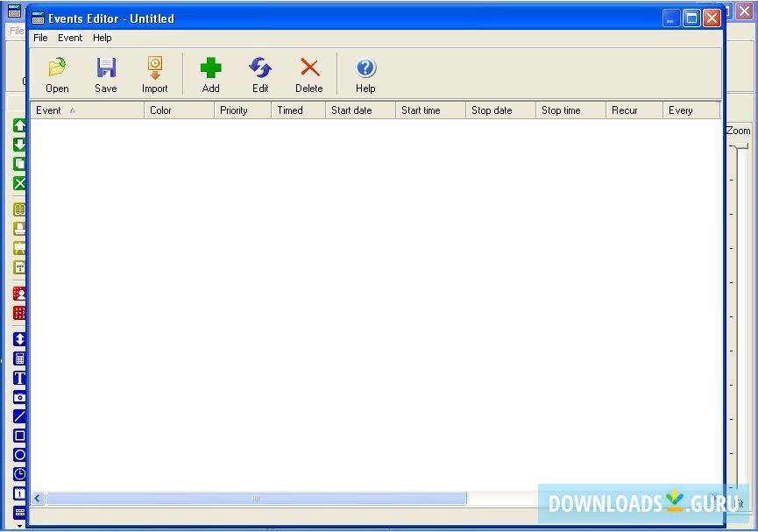758x532 pixels.
Task: Click green down arrow in background sidebar
Action: (19, 144)
